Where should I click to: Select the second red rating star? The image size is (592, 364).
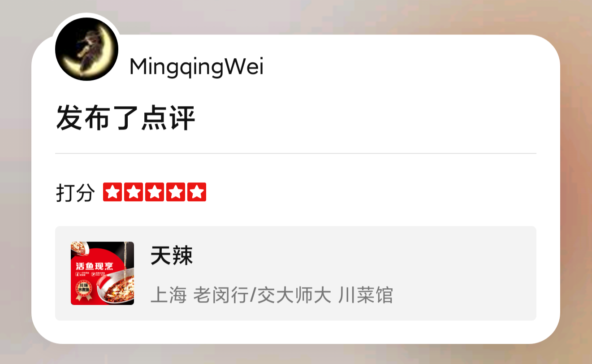[134, 192]
